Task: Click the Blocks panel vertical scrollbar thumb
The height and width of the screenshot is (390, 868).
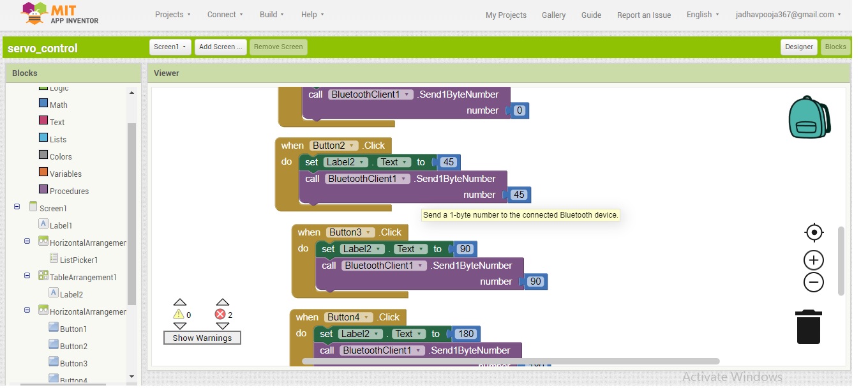Action: pyautogui.click(x=131, y=214)
